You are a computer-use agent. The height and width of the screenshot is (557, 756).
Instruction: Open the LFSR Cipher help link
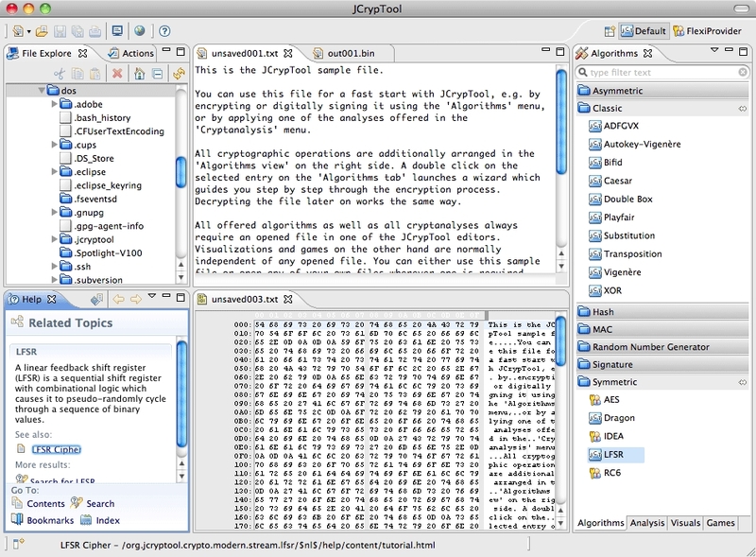coord(56,449)
